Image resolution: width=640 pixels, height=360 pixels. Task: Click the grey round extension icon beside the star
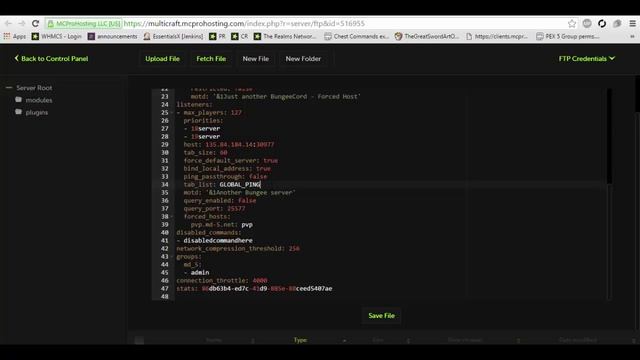587,24
